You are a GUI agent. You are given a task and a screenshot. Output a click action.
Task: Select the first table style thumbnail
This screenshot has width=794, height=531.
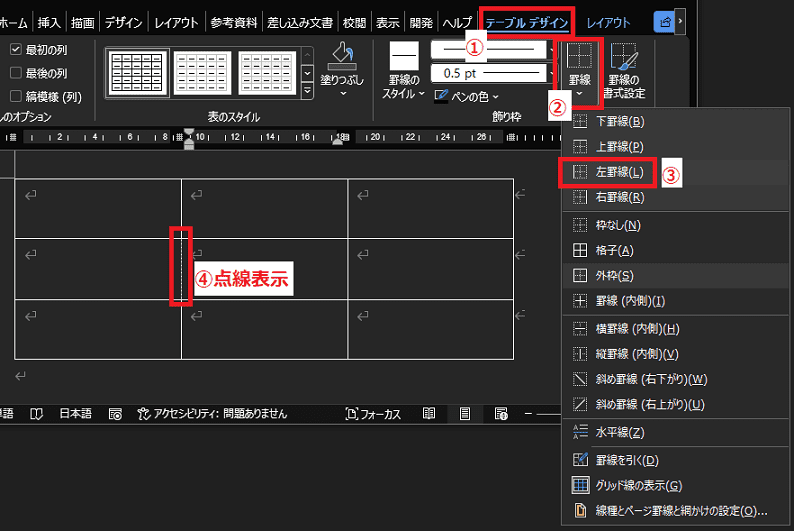[136, 72]
